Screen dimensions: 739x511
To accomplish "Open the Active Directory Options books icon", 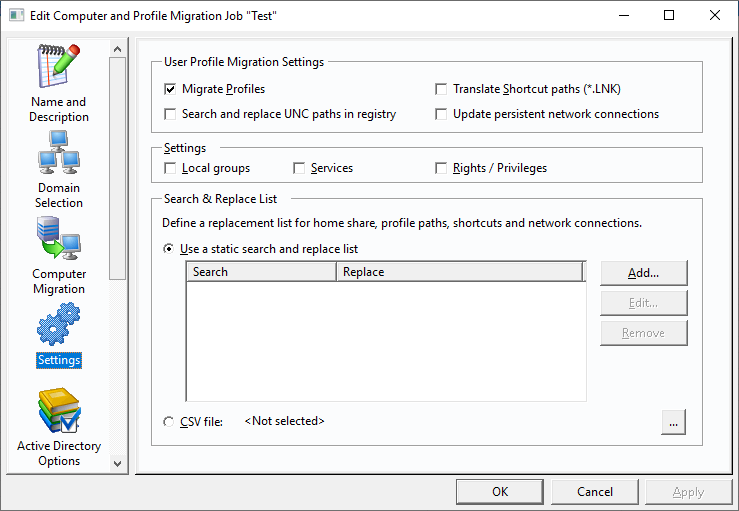I will click(59, 410).
